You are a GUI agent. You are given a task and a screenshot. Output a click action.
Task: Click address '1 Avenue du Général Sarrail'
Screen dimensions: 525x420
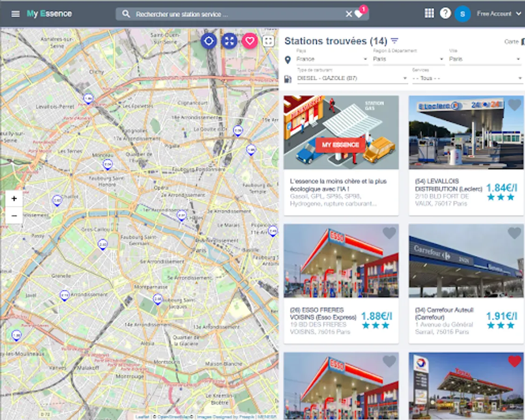(x=444, y=328)
